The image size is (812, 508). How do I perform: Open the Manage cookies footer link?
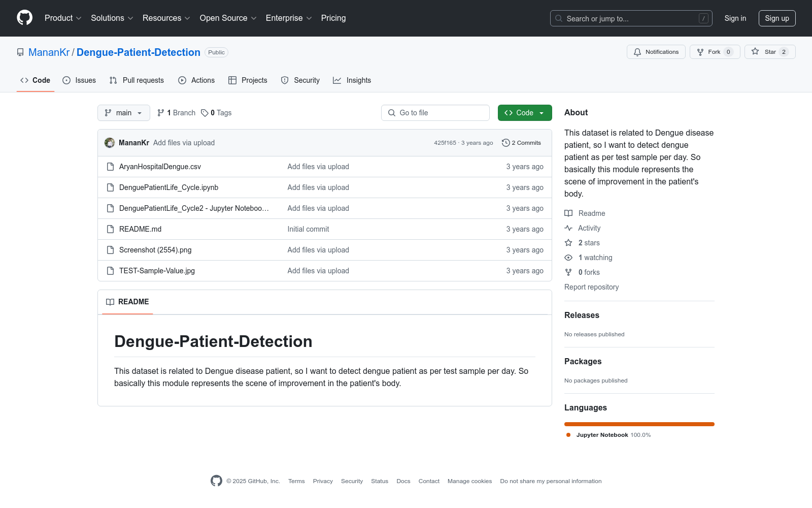(469, 481)
